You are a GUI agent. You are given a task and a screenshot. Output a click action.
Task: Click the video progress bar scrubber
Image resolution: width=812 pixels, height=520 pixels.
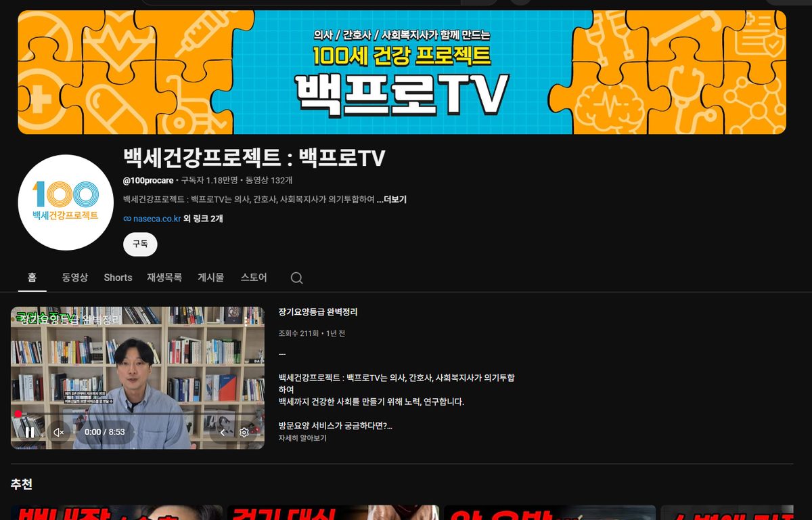point(18,413)
